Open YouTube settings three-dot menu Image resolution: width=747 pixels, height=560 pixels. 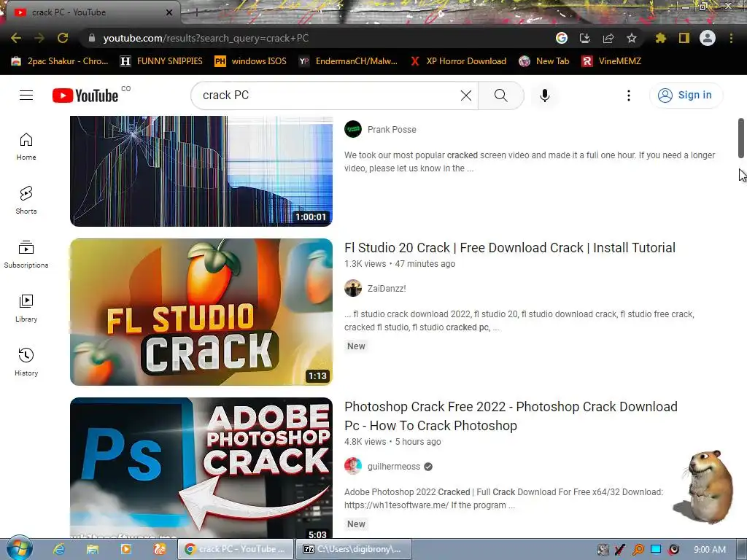(x=628, y=96)
